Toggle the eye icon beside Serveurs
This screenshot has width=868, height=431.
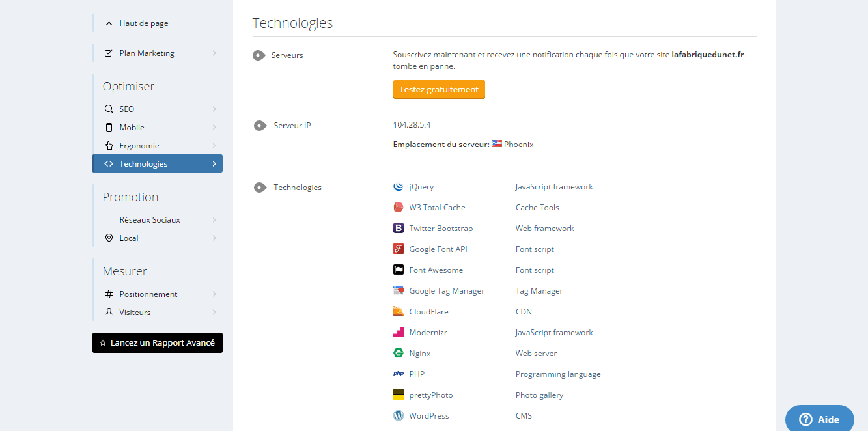tap(259, 55)
